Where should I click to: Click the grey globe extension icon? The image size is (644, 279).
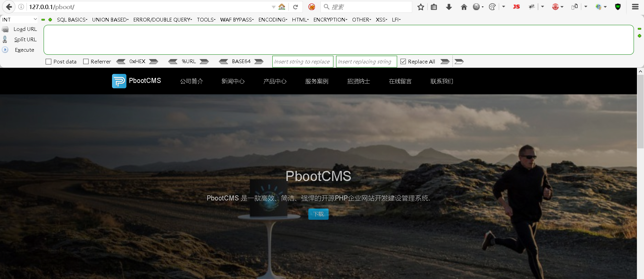pos(476,7)
